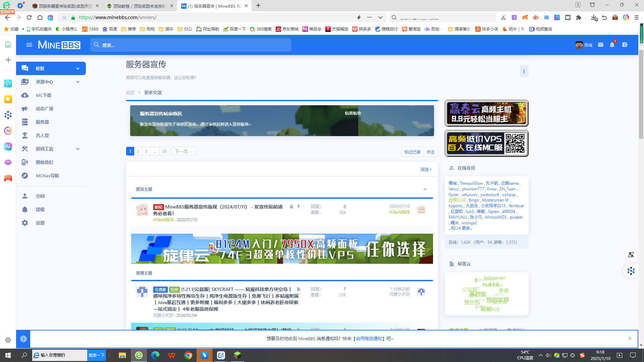Image resolution: width=644 pixels, height=362 pixels.
Task: Open Google Chrome from taskbar
Action: click(188, 355)
